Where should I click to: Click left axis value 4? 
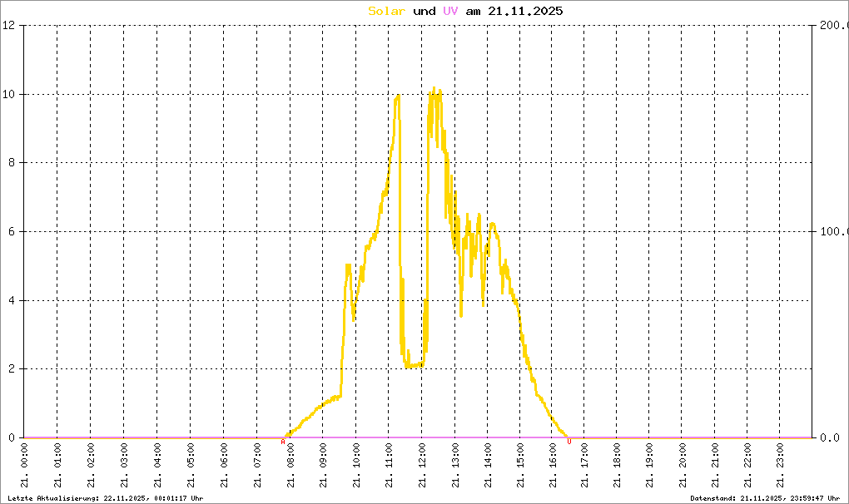click(x=12, y=300)
